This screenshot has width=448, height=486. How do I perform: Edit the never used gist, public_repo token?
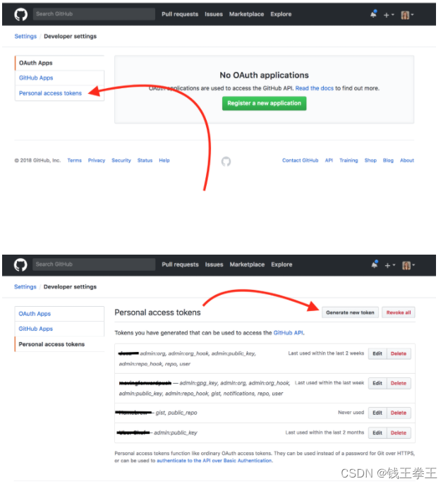click(x=377, y=413)
